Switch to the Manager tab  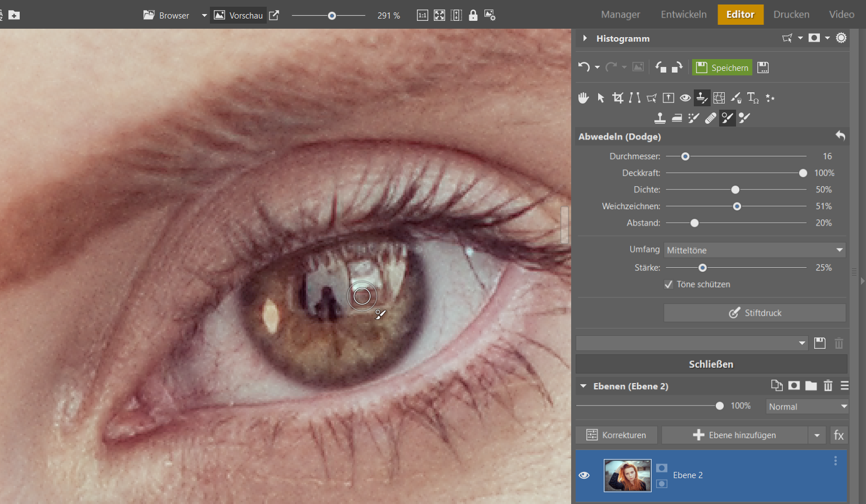(621, 15)
